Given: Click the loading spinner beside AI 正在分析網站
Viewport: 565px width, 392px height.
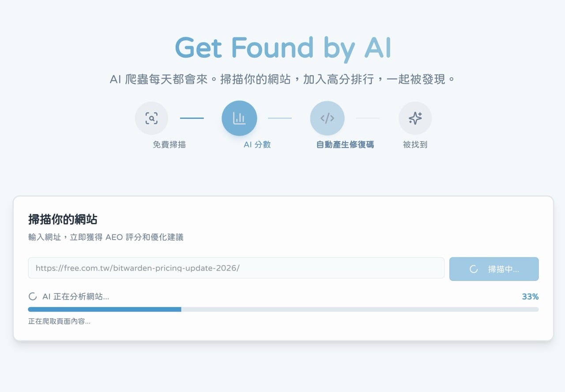Looking at the screenshot, I should (x=33, y=297).
